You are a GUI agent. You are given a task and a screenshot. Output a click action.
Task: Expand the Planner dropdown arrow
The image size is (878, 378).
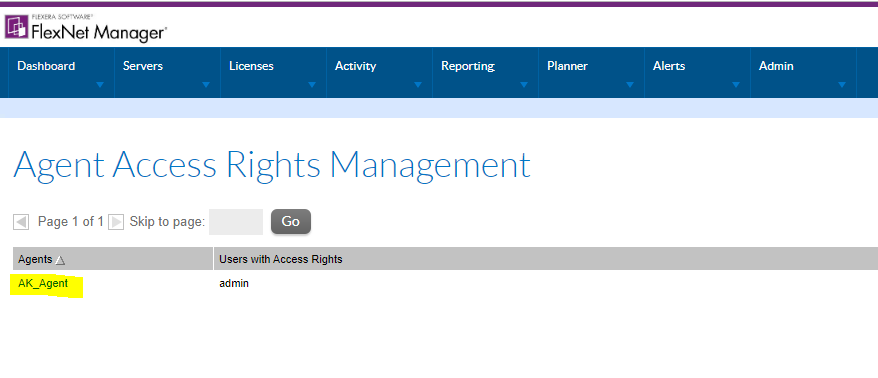630,85
